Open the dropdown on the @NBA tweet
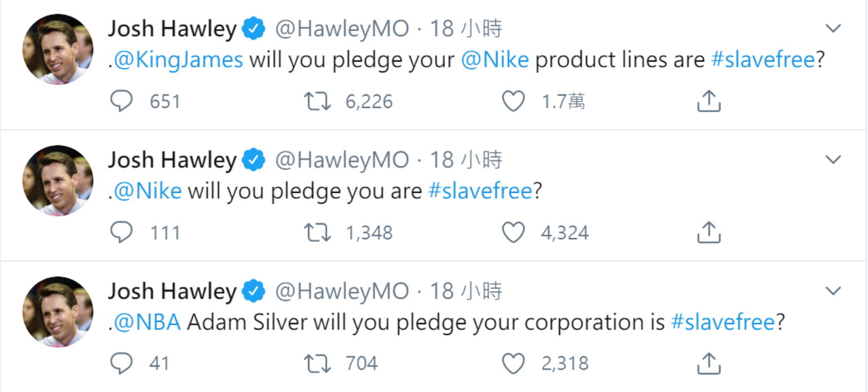 [834, 291]
